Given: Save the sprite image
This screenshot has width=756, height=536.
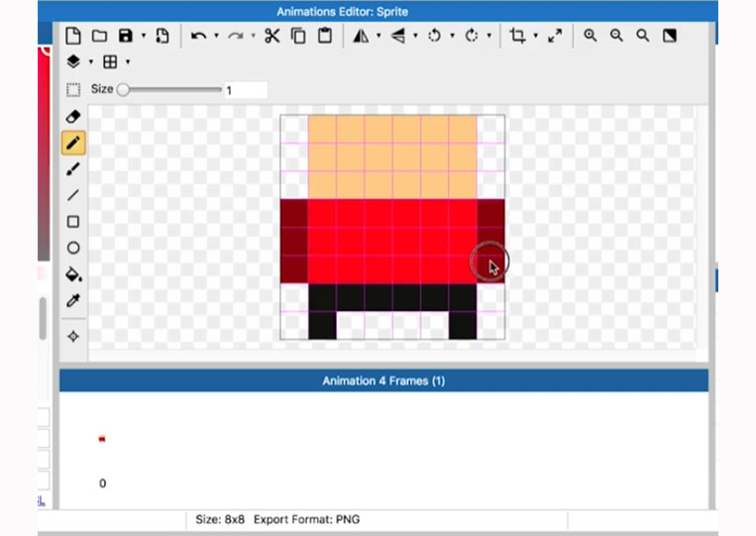Looking at the screenshot, I should (x=126, y=36).
